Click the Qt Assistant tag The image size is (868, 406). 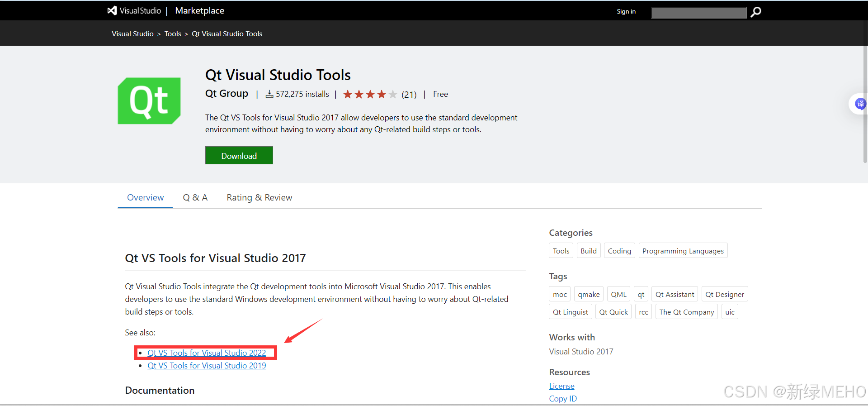tap(675, 294)
